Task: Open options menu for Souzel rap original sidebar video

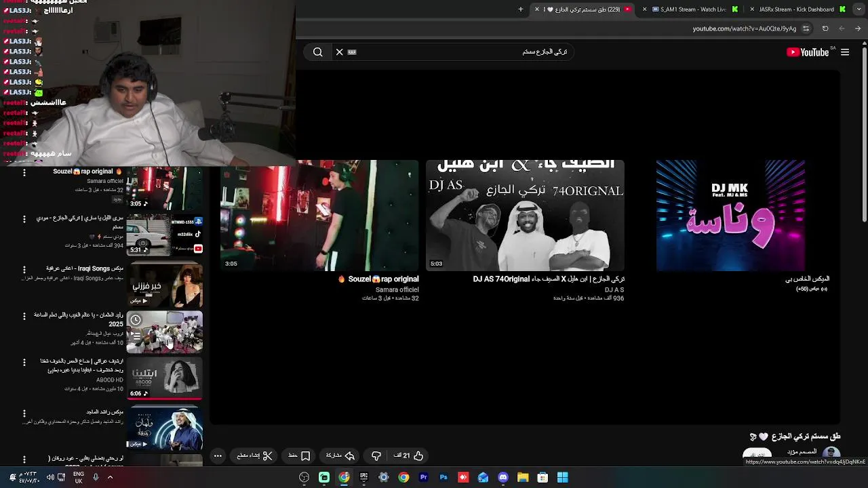Action: [24, 173]
